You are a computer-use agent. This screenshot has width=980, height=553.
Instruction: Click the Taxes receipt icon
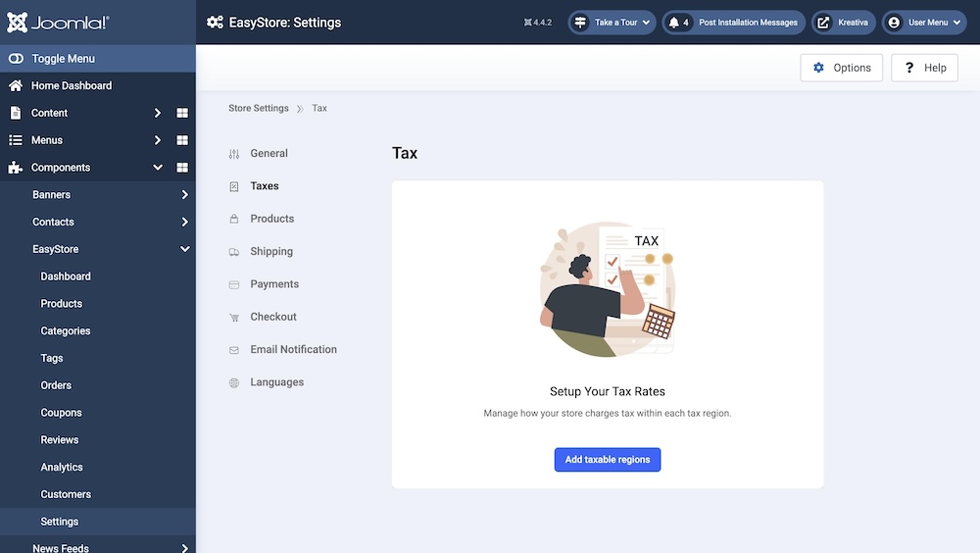click(234, 186)
